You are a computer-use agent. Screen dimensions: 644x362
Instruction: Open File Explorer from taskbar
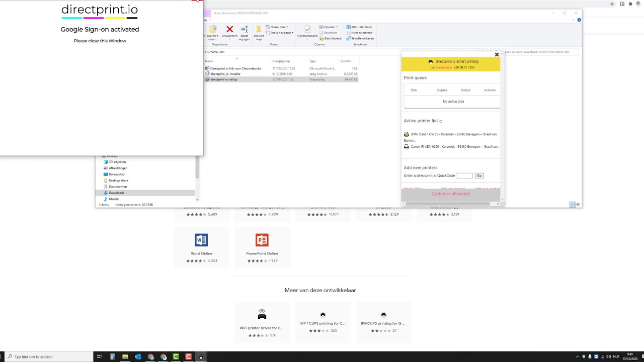(125, 356)
